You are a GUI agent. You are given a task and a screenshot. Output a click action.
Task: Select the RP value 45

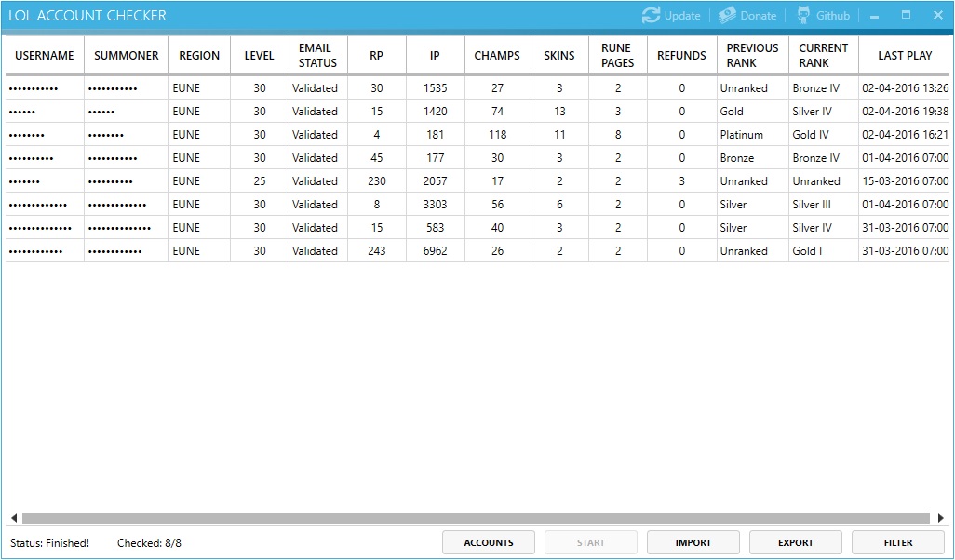(376, 157)
